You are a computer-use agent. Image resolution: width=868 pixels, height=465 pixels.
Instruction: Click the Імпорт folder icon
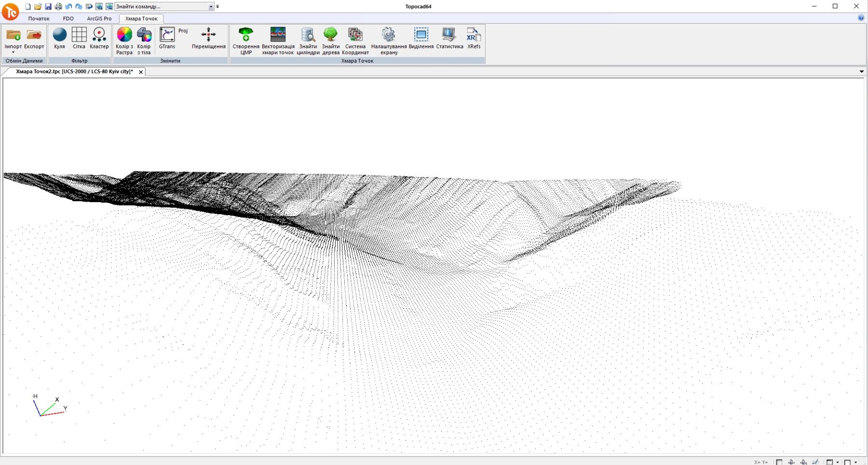click(13, 35)
